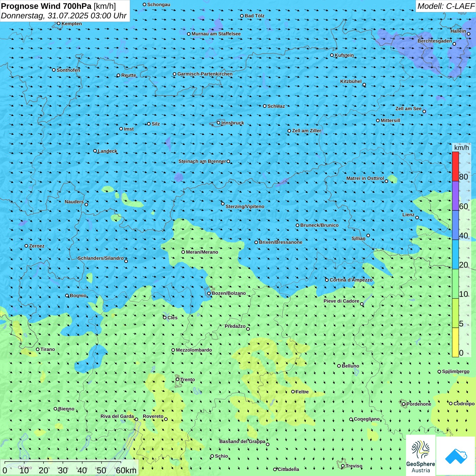Viewport: 476px width, 476px height.
Task: Click the Hallein location marker
Action: pos(469,34)
